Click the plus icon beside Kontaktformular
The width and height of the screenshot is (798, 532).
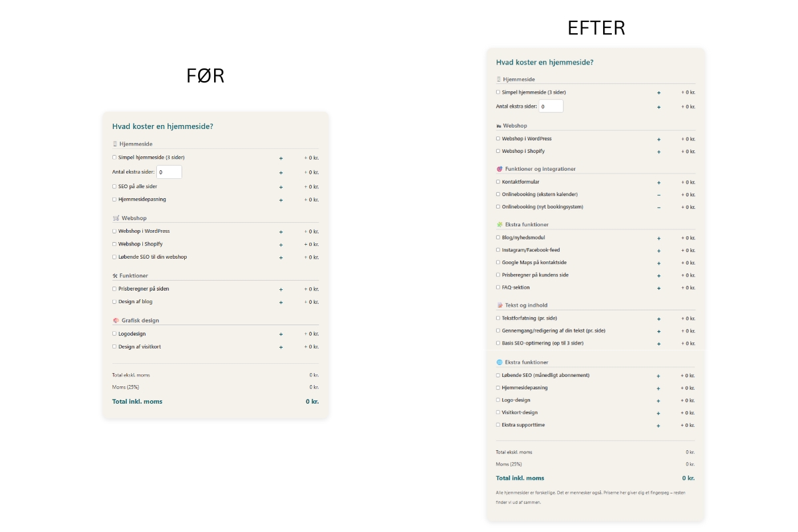pos(659,182)
